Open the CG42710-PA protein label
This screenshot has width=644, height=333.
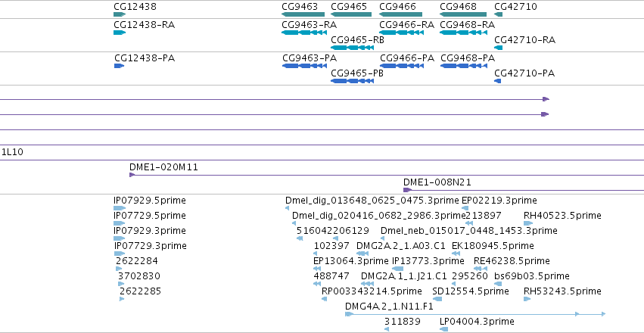(524, 73)
